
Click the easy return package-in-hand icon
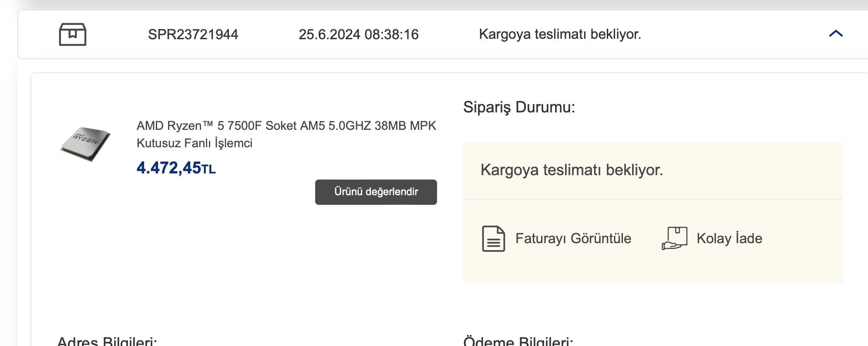tap(675, 238)
